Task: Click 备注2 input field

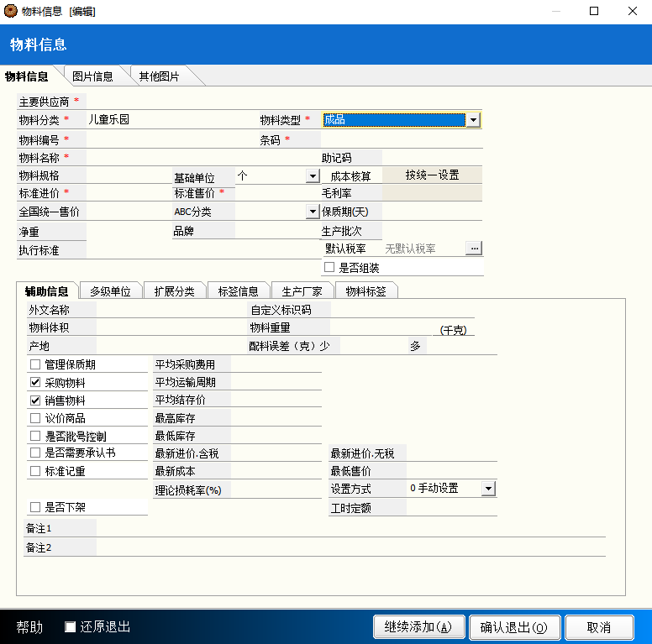Action: coord(351,547)
